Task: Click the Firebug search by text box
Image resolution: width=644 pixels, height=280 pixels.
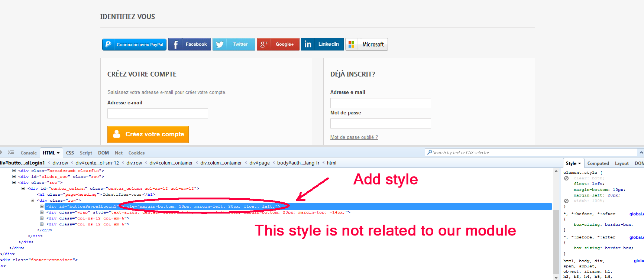Action: tap(531, 153)
